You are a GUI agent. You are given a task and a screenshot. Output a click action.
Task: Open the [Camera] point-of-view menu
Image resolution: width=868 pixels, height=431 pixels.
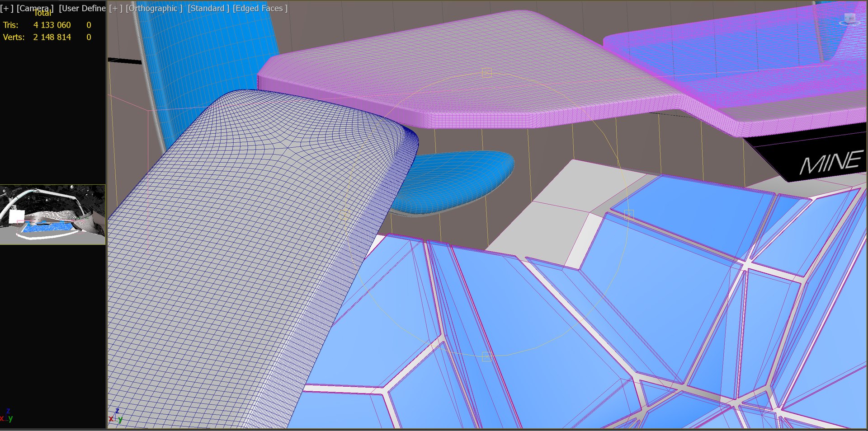[x=35, y=8]
